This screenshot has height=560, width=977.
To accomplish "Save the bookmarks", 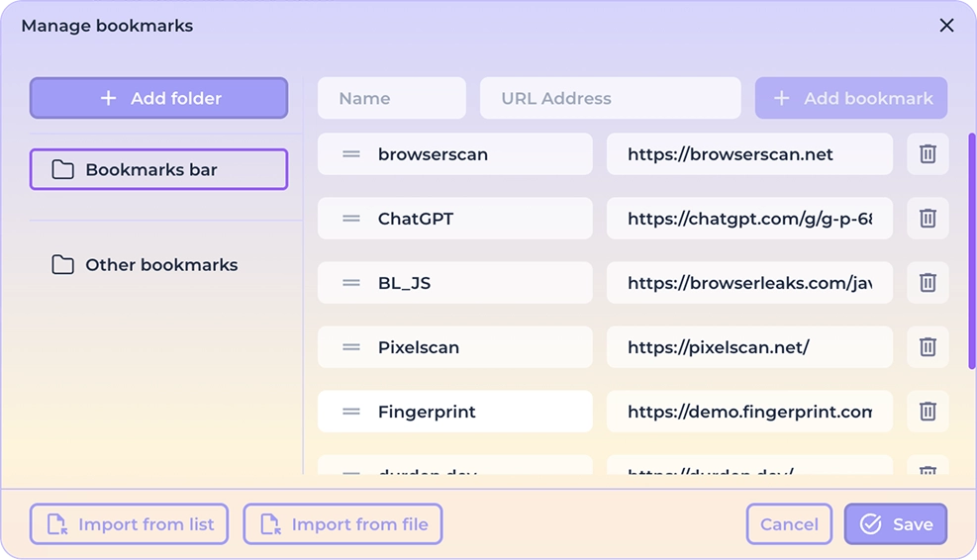I will [x=896, y=523].
